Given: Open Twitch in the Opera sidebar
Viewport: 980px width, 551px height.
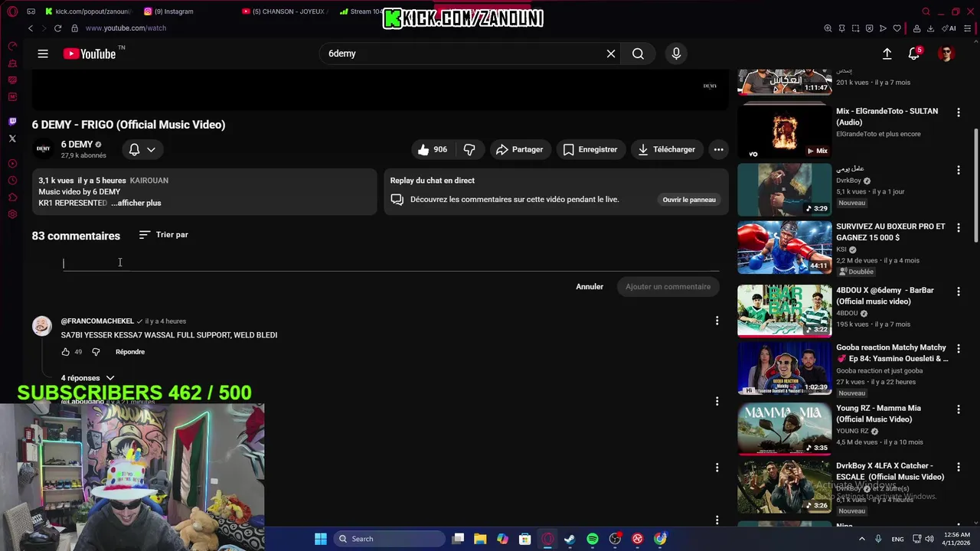Looking at the screenshot, I should pyautogui.click(x=12, y=122).
